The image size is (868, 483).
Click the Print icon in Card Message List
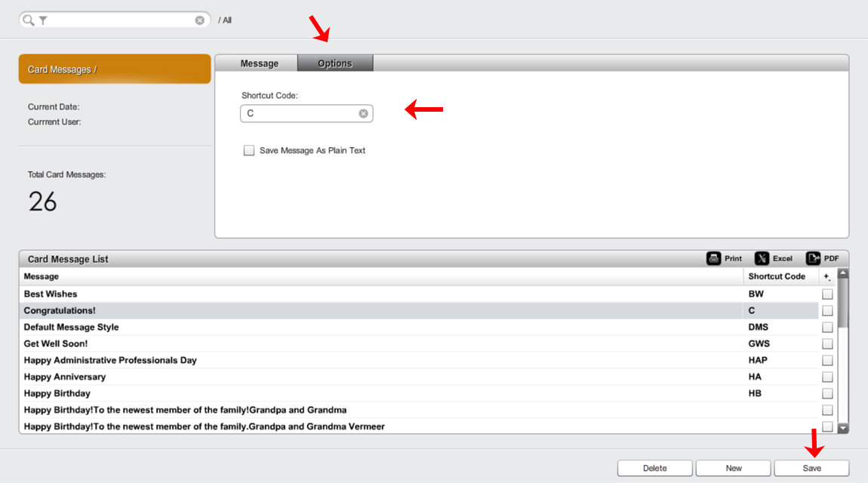(x=713, y=258)
